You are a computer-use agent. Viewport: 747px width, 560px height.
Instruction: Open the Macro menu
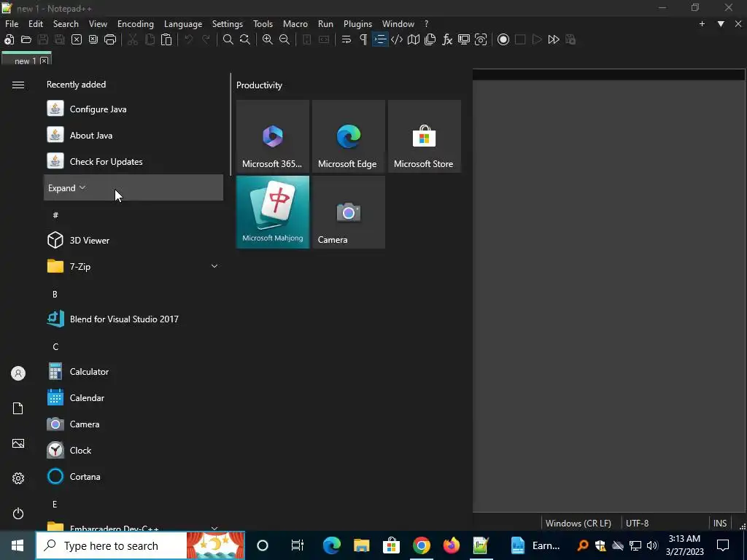295,24
